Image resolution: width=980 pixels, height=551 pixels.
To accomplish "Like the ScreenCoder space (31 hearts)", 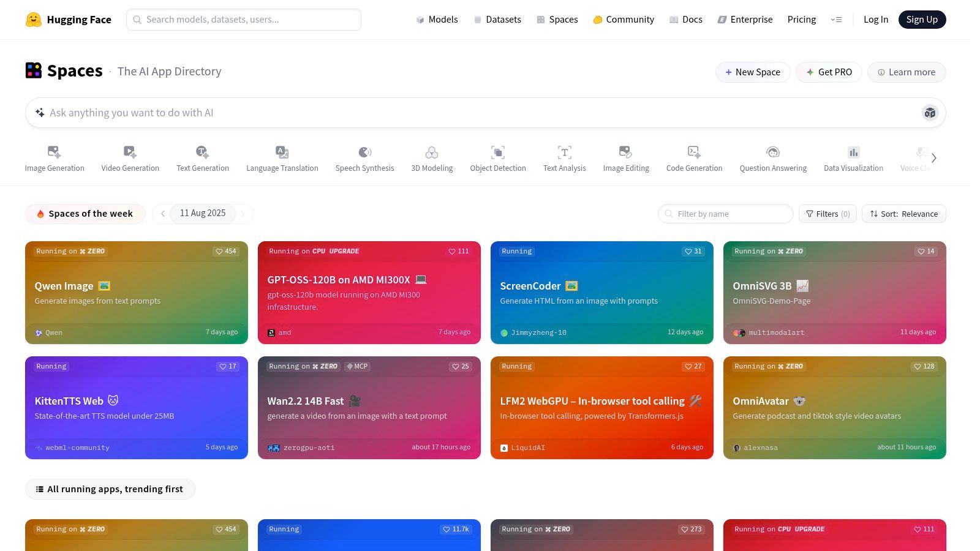I will coord(693,252).
